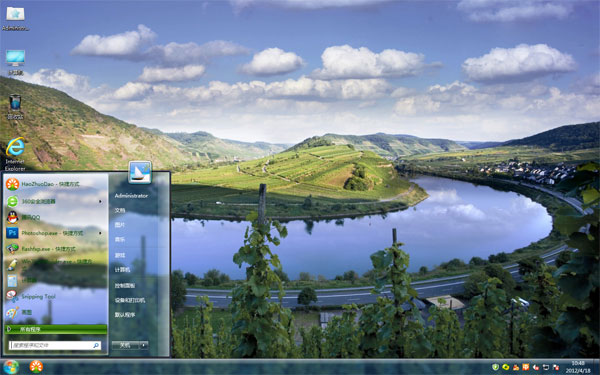The height and width of the screenshot is (375, 600).
Task: Click the Shut down (关机) button
Action: coord(126,345)
